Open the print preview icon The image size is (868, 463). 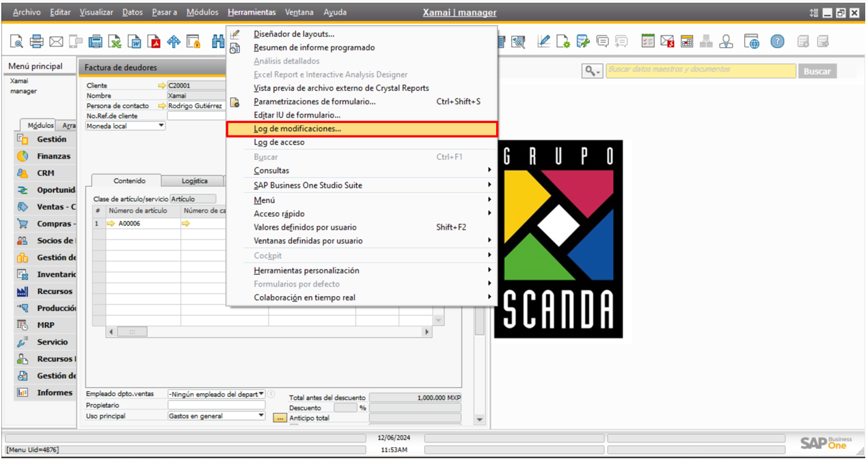point(16,41)
